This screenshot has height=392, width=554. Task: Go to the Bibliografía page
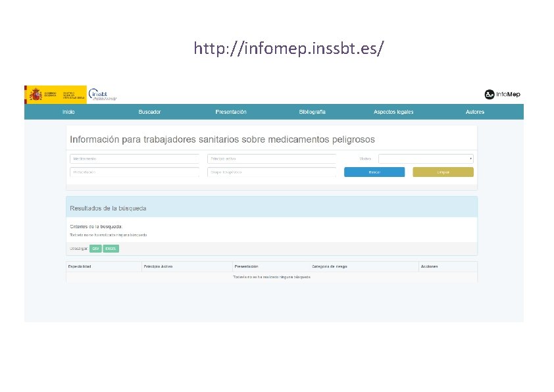312,112
